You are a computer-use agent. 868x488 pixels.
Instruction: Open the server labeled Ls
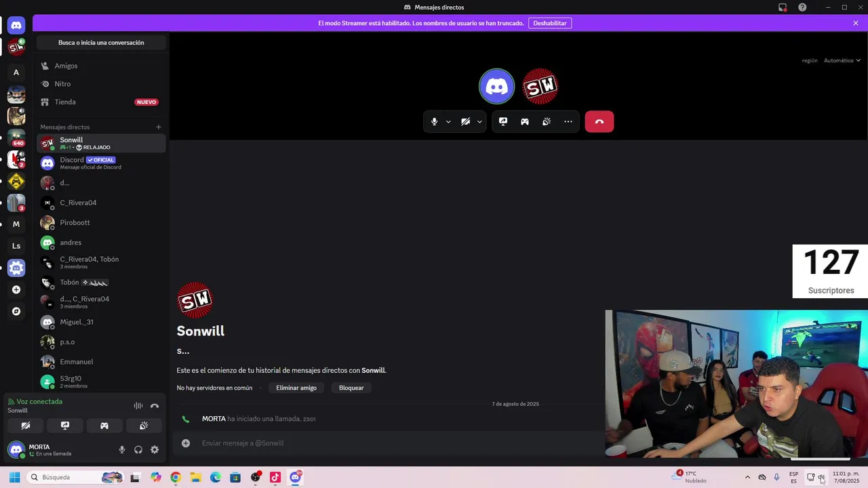pos(16,246)
